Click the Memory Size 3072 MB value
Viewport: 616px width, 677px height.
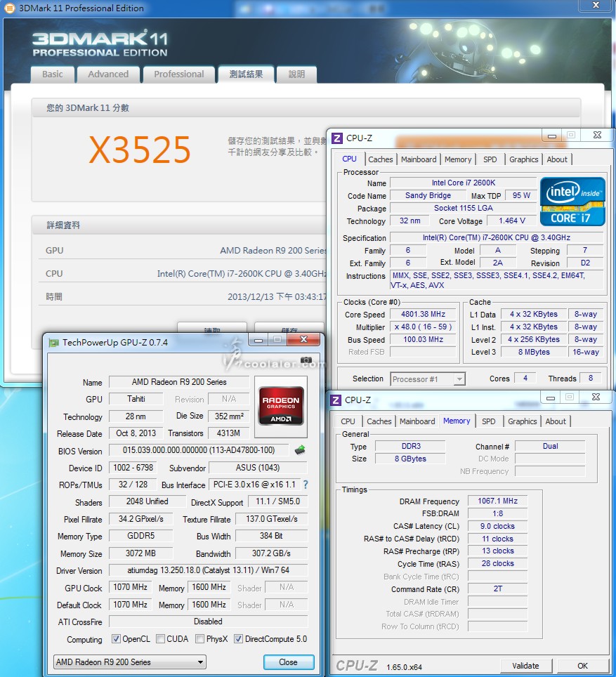140,553
